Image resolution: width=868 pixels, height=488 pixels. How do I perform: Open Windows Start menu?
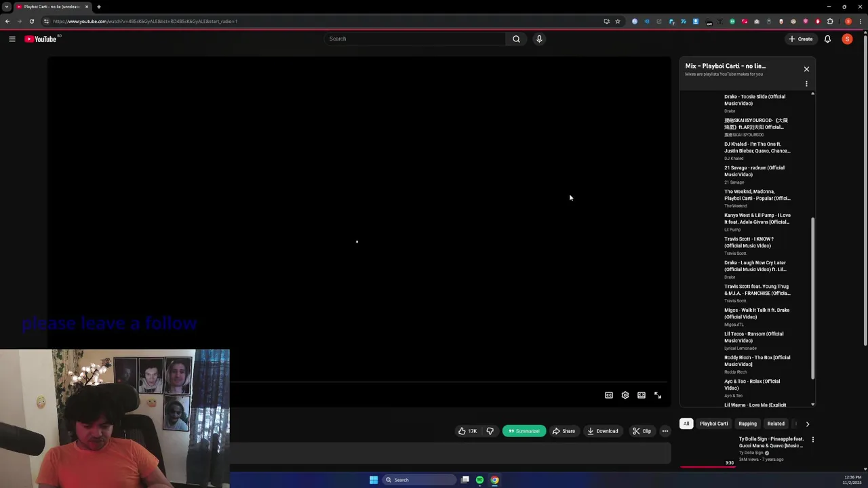pyautogui.click(x=374, y=480)
